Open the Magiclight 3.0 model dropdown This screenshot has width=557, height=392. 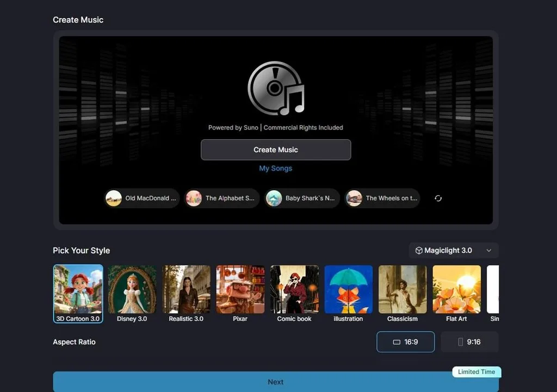pos(454,250)
